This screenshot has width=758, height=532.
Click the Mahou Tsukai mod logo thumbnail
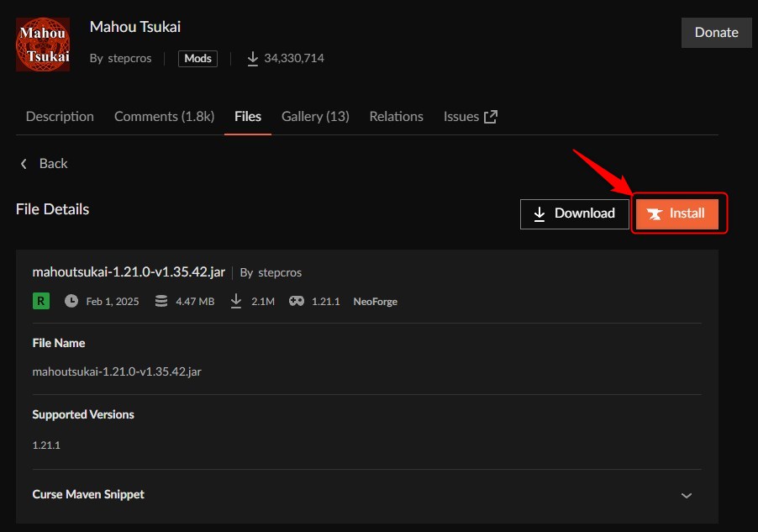click(x=43, y=45)
